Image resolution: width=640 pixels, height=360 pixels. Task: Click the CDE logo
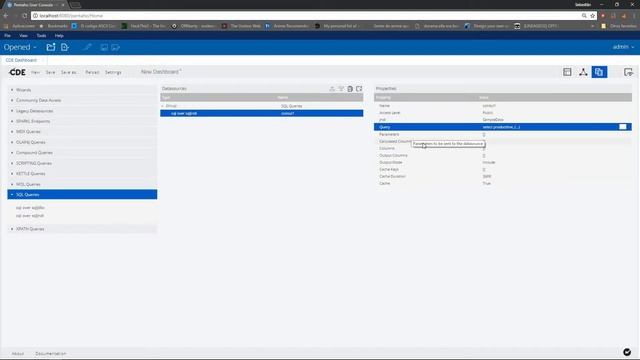17,72
